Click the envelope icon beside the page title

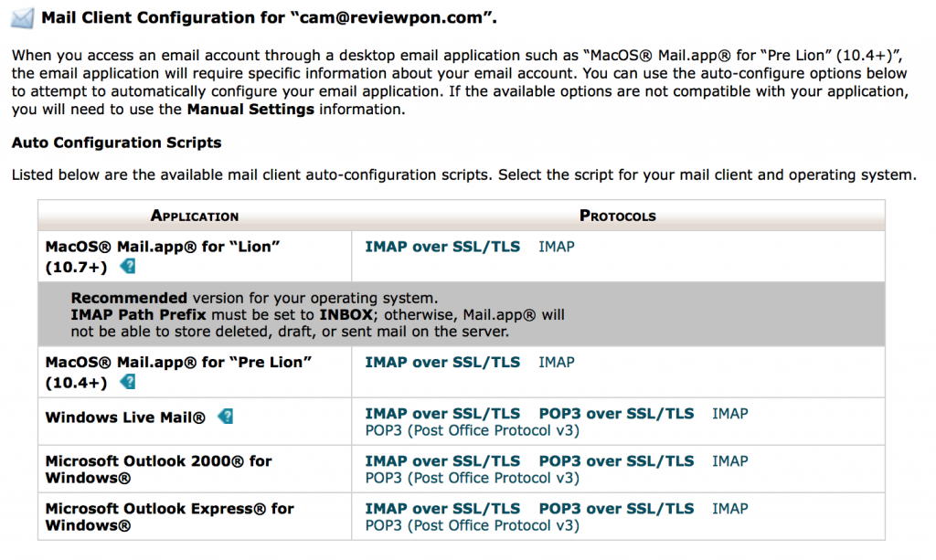23,18
